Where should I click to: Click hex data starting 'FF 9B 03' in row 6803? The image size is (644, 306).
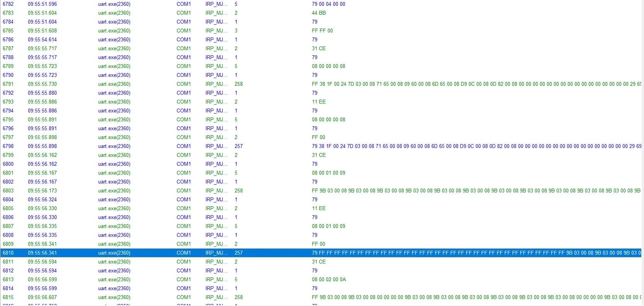click(477, 191)
